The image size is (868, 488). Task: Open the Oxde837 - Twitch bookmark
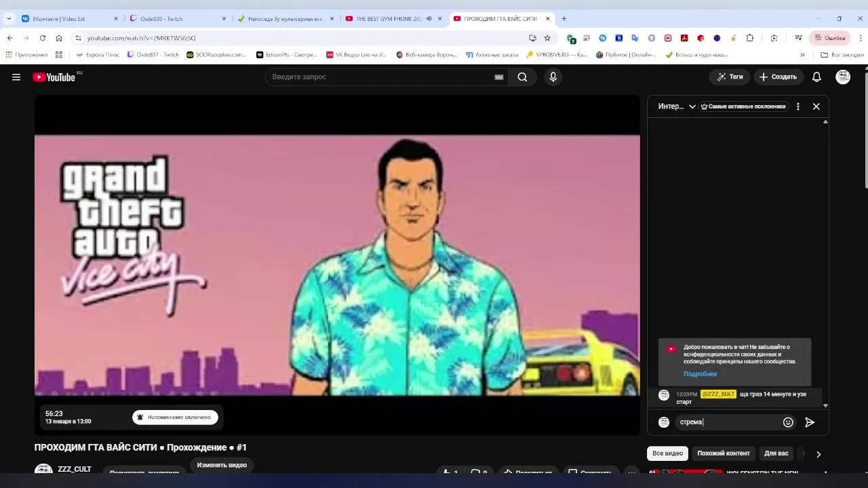coord(153,55)
